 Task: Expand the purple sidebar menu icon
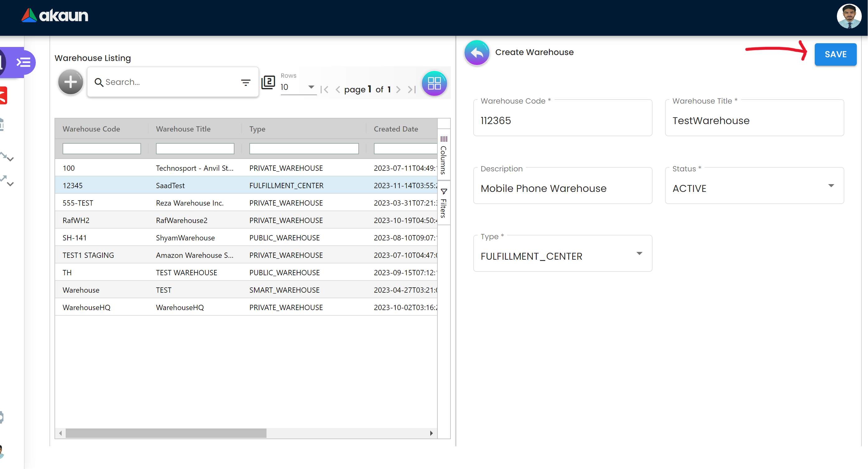pyautogui.click(x=23, y=62)
